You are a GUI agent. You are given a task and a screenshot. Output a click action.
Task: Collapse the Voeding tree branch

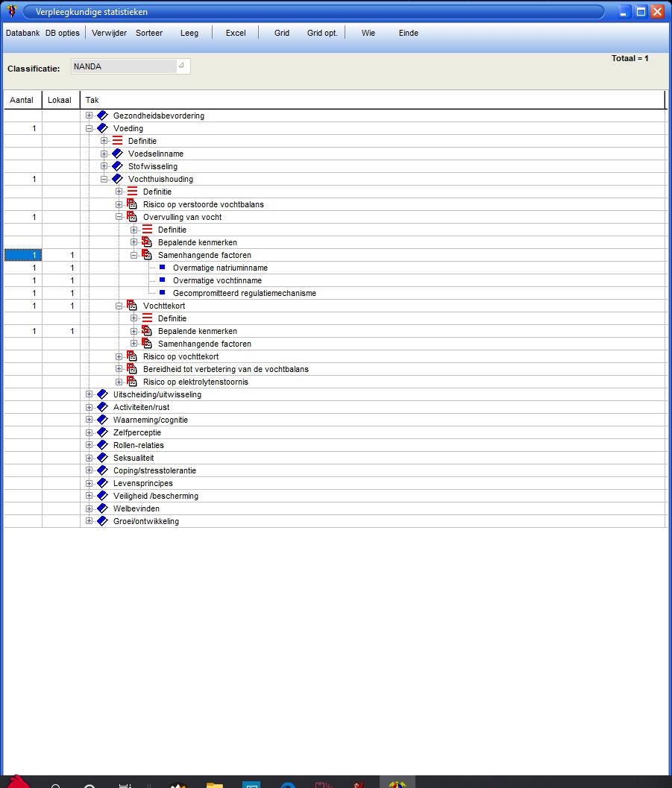[90, 128]
